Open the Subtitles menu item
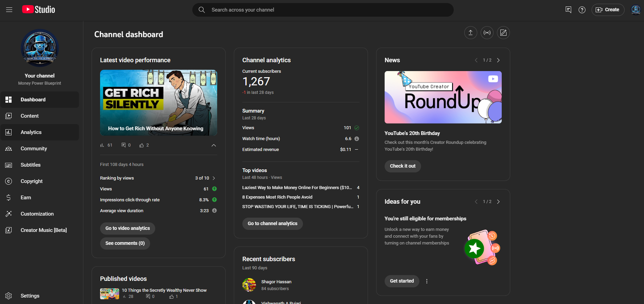644x304 pixels. [40, 165]
